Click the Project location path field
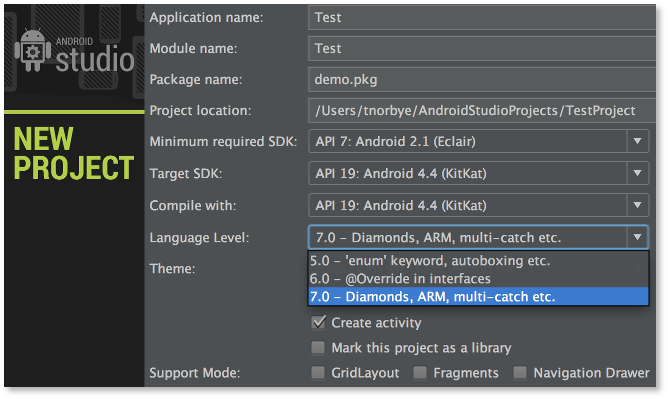The image size is (668, 399). pos(482,111)
